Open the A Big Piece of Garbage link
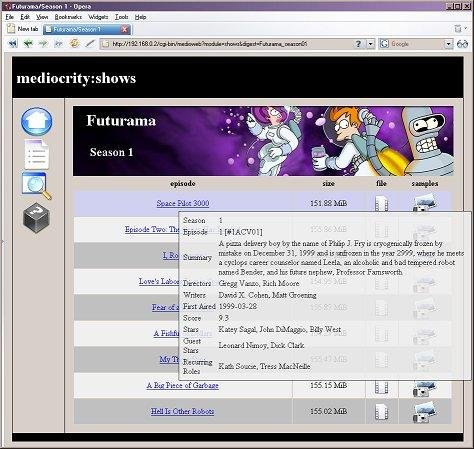The width and height of the screenshot is (474, 449). click(x=183, y=385)
